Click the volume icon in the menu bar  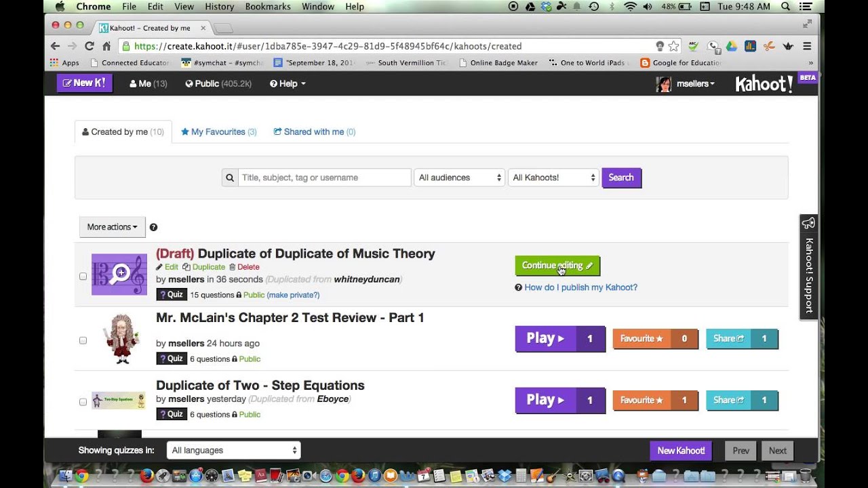pyautogui.click(x=648, y=7)
